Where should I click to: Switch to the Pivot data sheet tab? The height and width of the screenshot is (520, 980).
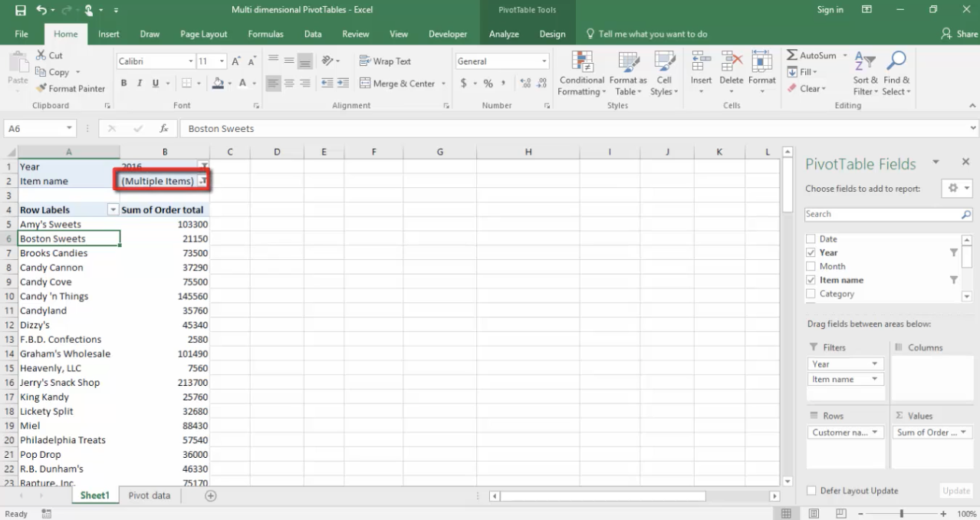point(150,495)
